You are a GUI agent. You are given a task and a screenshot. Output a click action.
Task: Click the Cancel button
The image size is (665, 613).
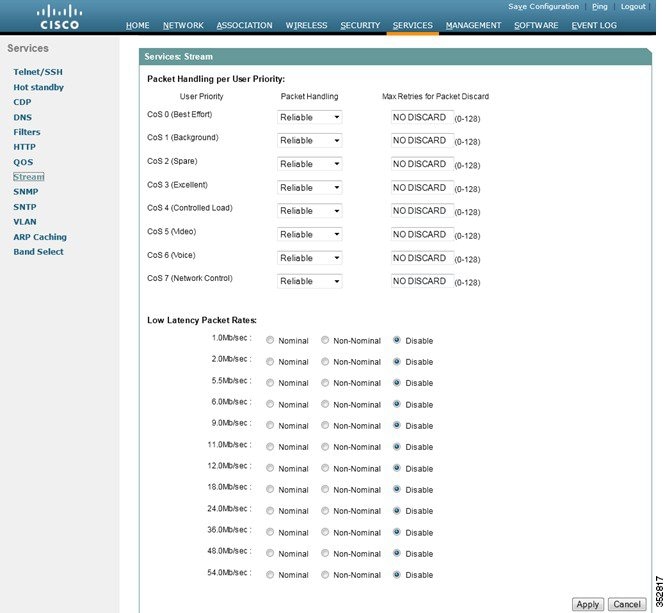click(x=627, y=604)
